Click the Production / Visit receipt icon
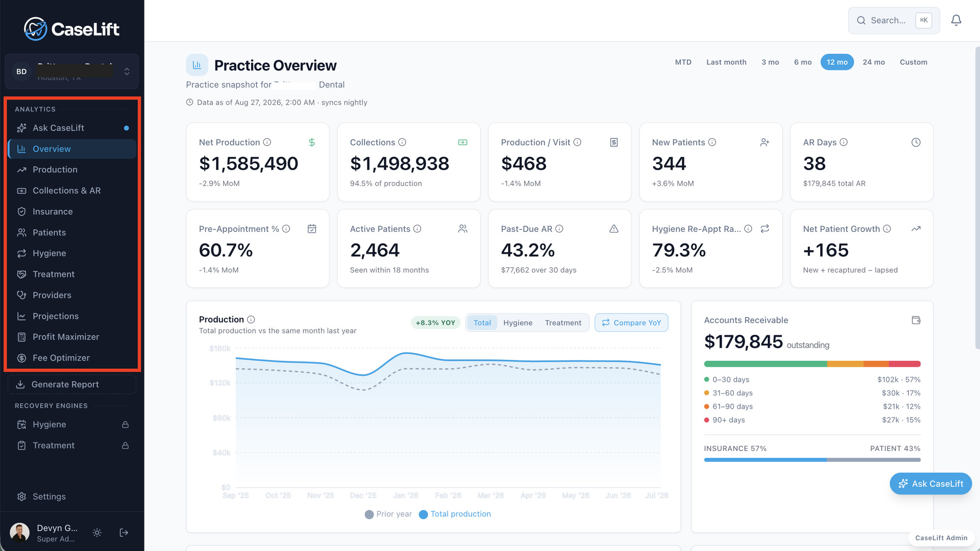The height and width of the screenshot is (551, 980). click(x=614, y=142)
